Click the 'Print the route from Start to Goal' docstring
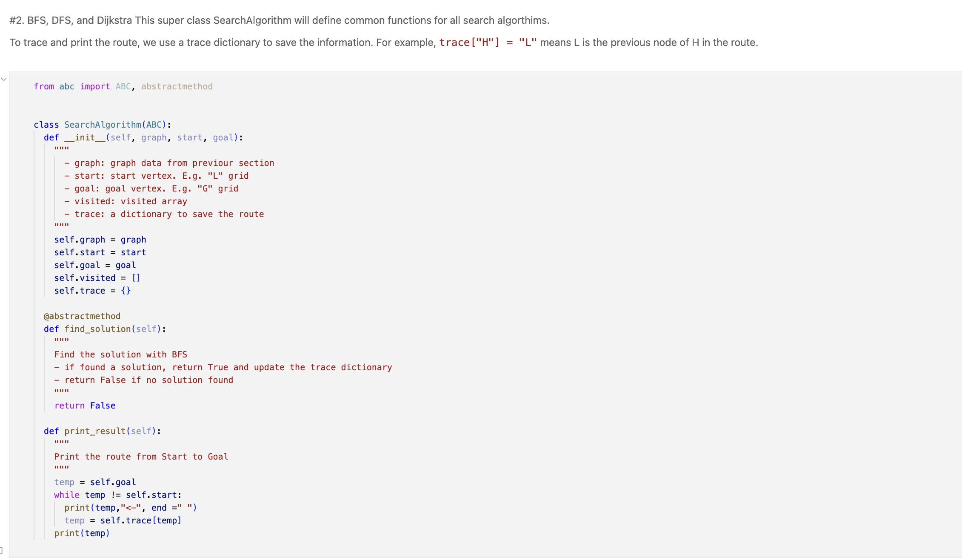Image resolution: width=962 pixels, height=560 pixels. click(x=141, y=457)
